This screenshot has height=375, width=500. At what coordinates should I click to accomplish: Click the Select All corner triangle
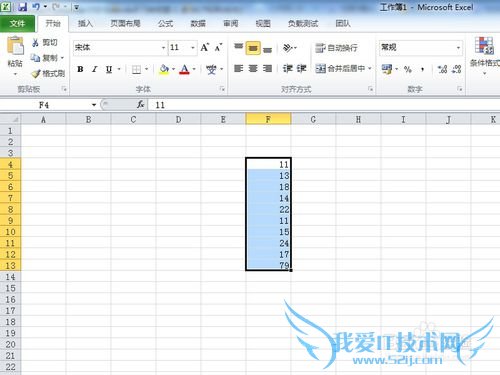(x=11, y=119)
